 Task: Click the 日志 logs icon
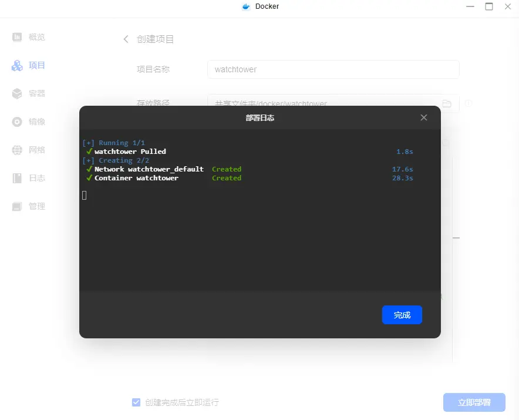[x=18, y=178]
